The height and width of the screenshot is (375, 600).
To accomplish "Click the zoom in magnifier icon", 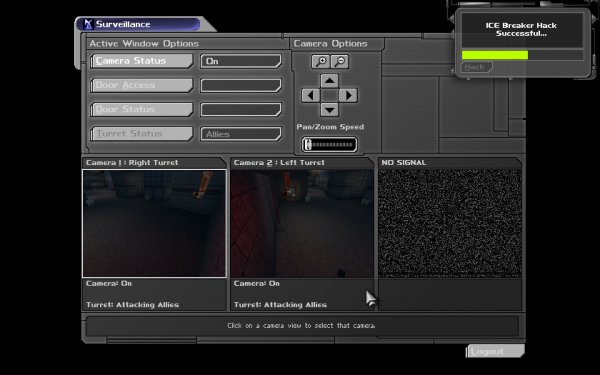I will click(x=321, y=62).
